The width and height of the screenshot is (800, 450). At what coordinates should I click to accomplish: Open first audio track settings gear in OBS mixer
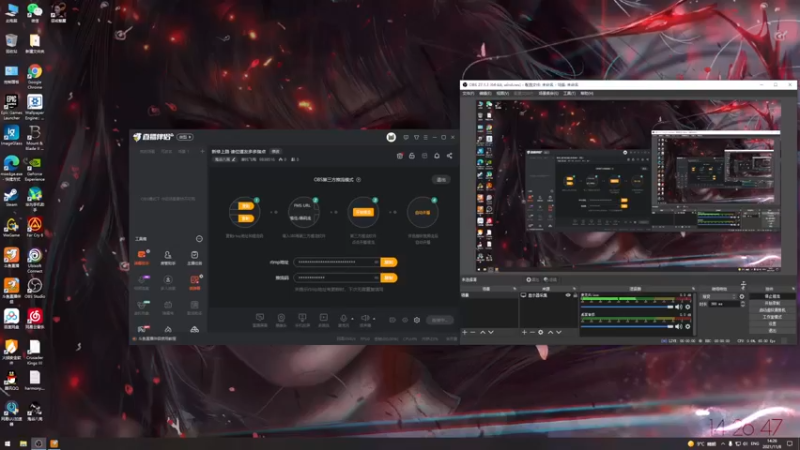(688, 307)
